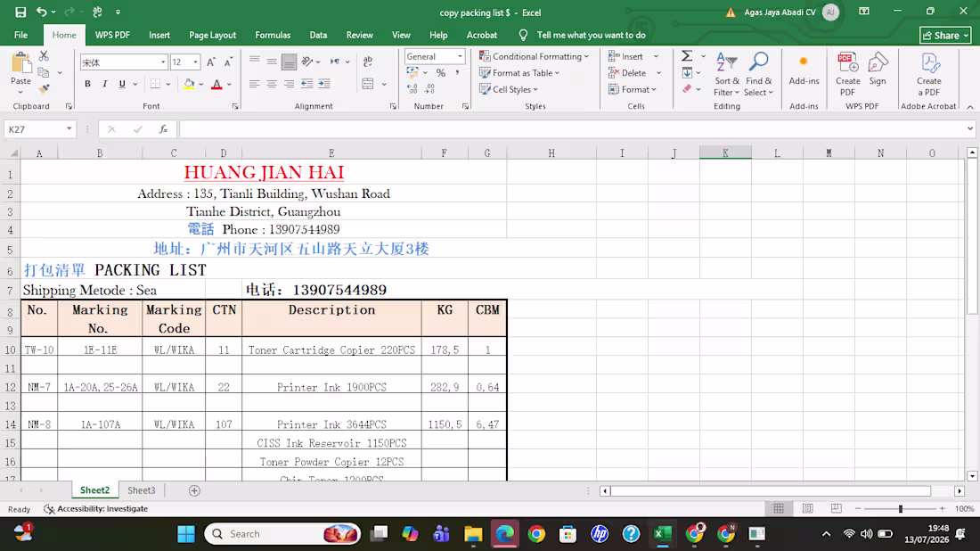Screen dimensions: 980x551
Task: Open Excel from the Windows taskbar
Action: 662,534
